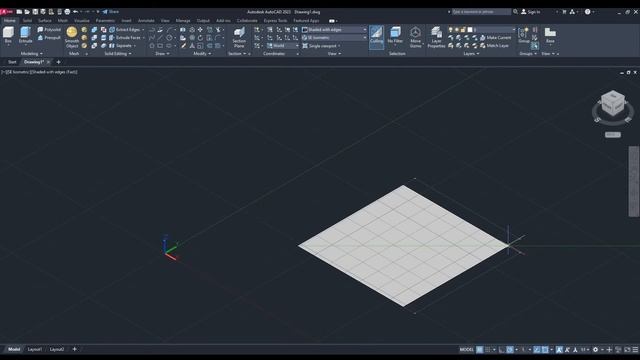
Task: Click the Open file icon in quick access
Action: tap(27, 12)
